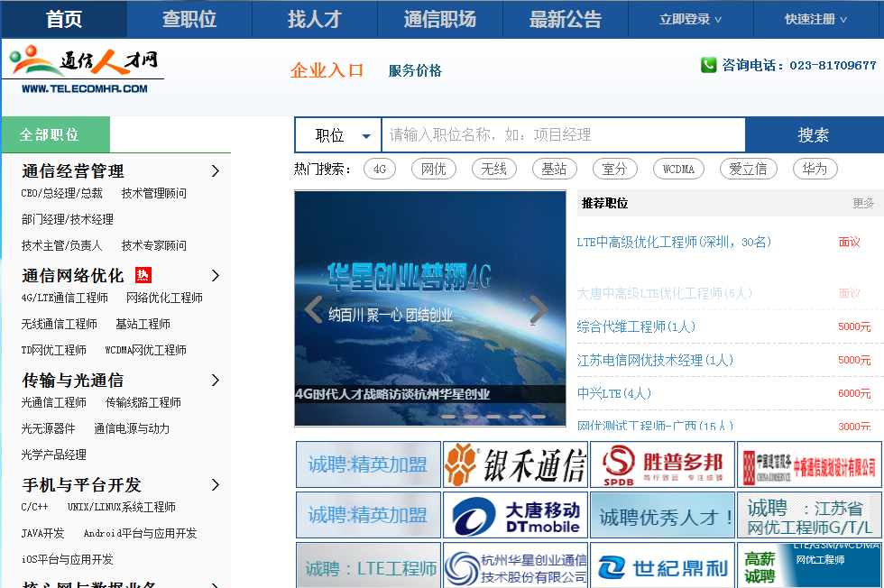Click the job name search input field
Screen dimensions: 884x588
[x=563, y=135]
